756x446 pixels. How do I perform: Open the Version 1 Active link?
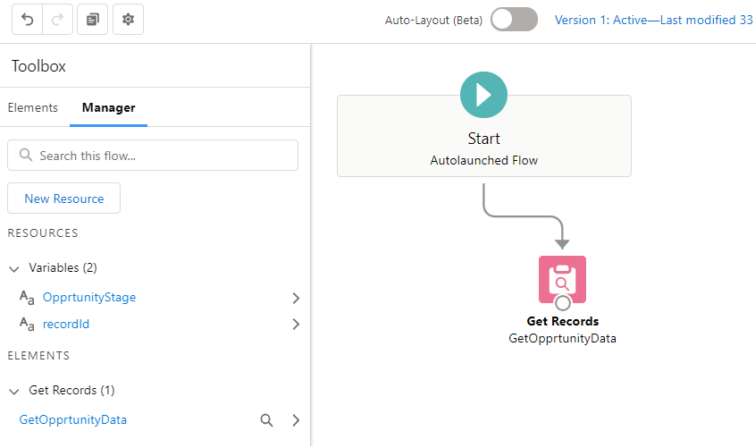coord(655,20)
